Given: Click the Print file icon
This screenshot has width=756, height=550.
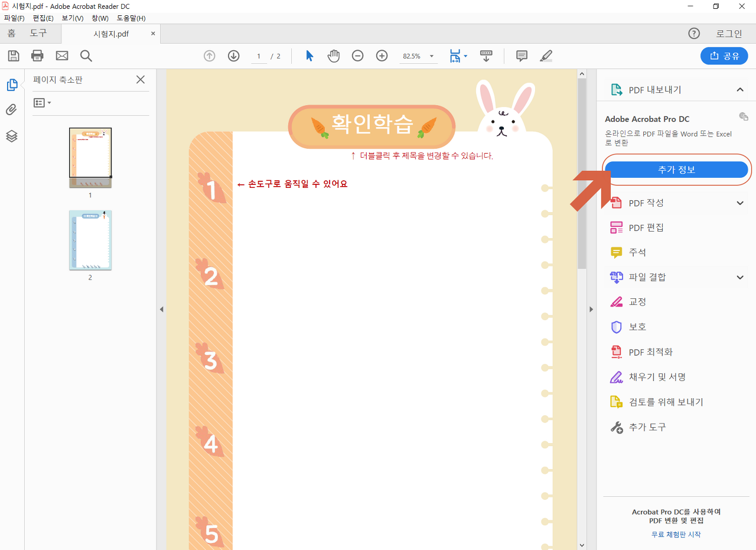Looking at the screenshot, I should pyautogui.click(x=37, y=56).
